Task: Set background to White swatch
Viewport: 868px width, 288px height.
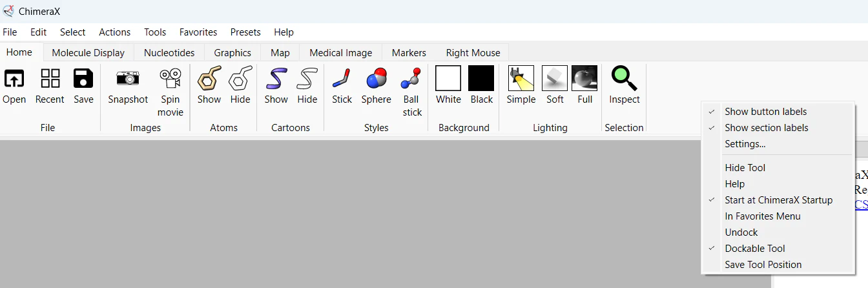Action: coord(448,78)
